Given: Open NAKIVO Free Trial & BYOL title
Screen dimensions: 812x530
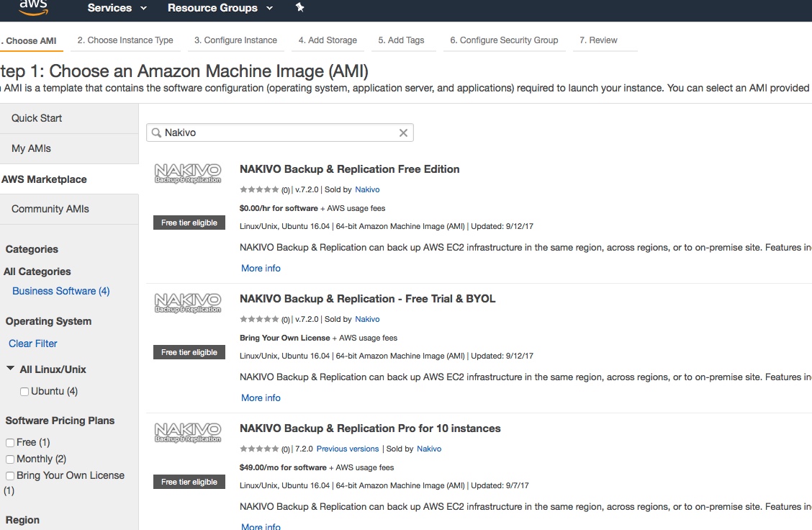Looking at the screenshot, I should [x=367, y=299].
